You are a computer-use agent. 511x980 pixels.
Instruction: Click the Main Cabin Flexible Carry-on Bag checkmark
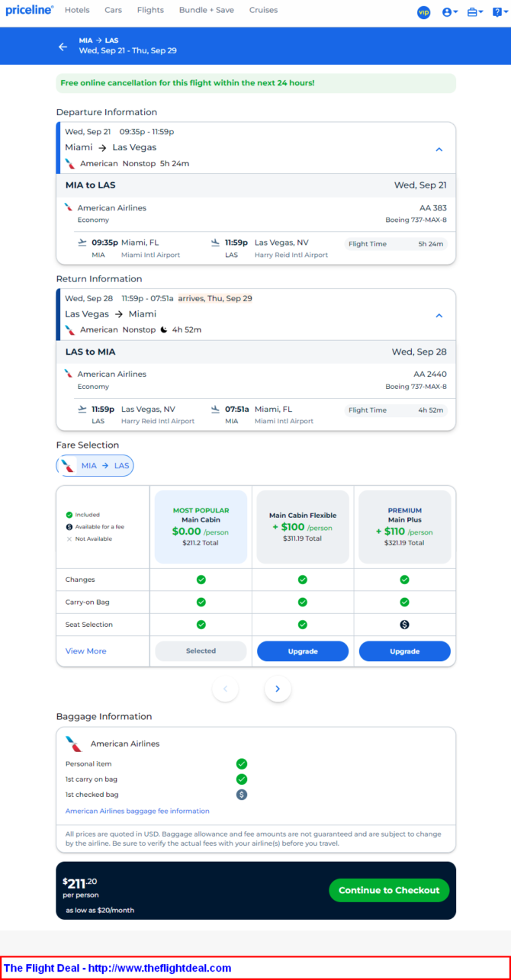pos(302,602)
